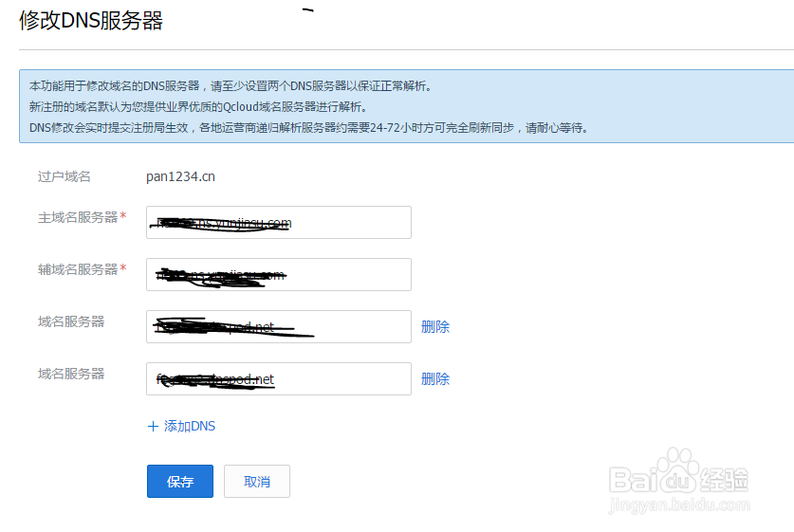The height and width of the screenshot is (532, 794).
Task: Focus the 主域名服务器 input field
Action: pyautogui.click(x=279, y=223)
